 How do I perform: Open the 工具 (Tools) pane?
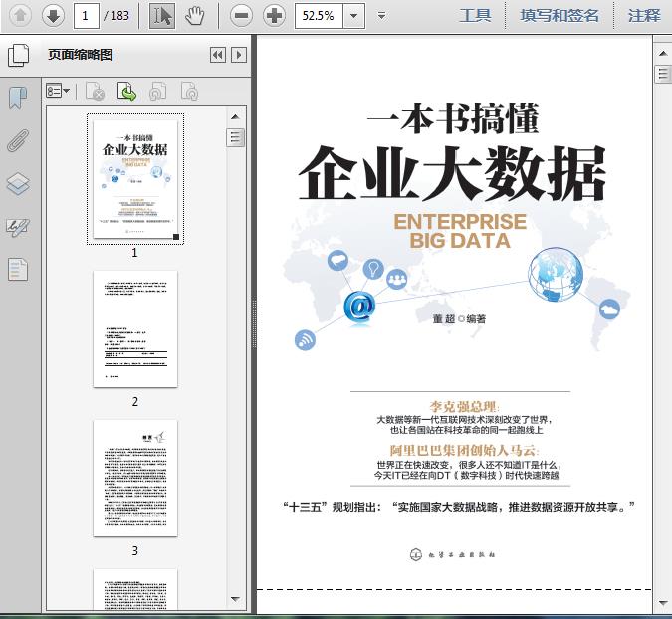pyautogui.click(x=475, y=15)
